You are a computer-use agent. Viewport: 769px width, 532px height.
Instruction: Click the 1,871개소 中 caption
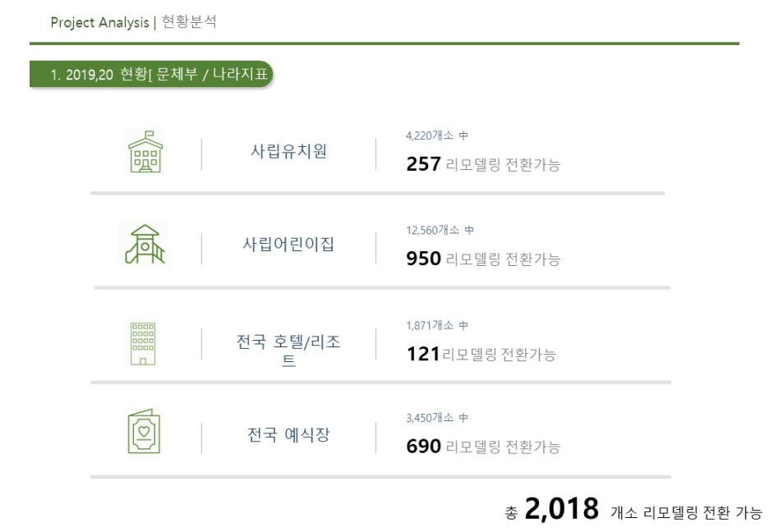(x=437, y=325)
